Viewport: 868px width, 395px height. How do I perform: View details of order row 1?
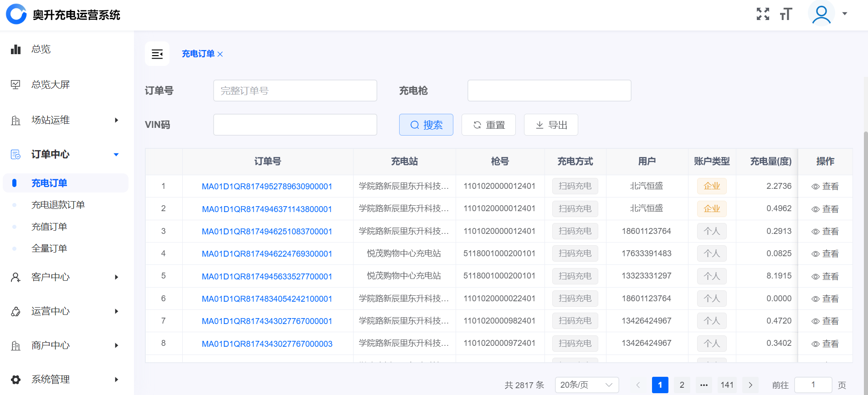(825, 187)
